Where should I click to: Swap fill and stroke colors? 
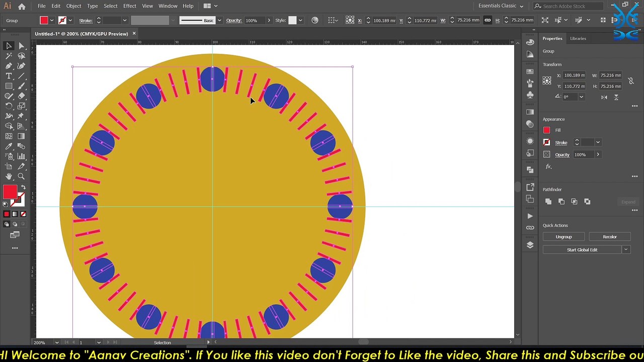click(x=23, y=187)
